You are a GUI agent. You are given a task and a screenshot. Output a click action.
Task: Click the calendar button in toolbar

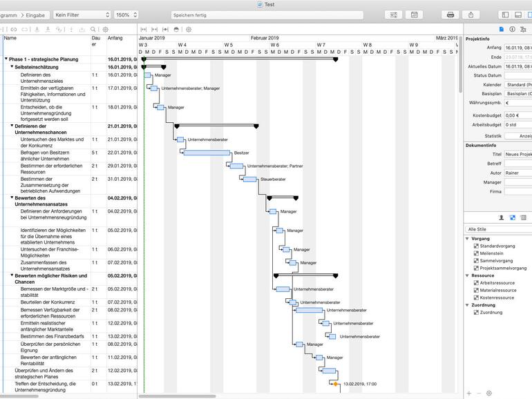(415, 15)
